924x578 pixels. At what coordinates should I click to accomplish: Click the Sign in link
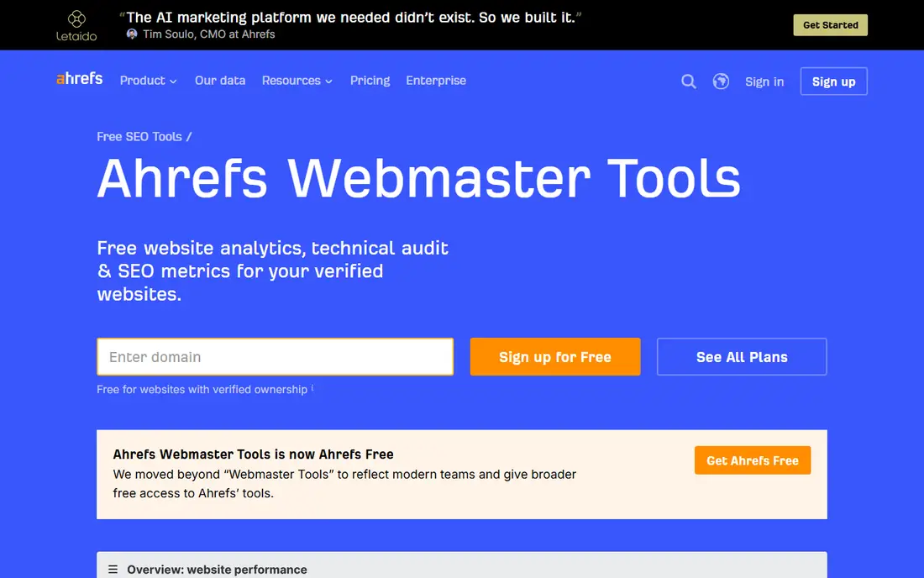click(x=764, y=81)
